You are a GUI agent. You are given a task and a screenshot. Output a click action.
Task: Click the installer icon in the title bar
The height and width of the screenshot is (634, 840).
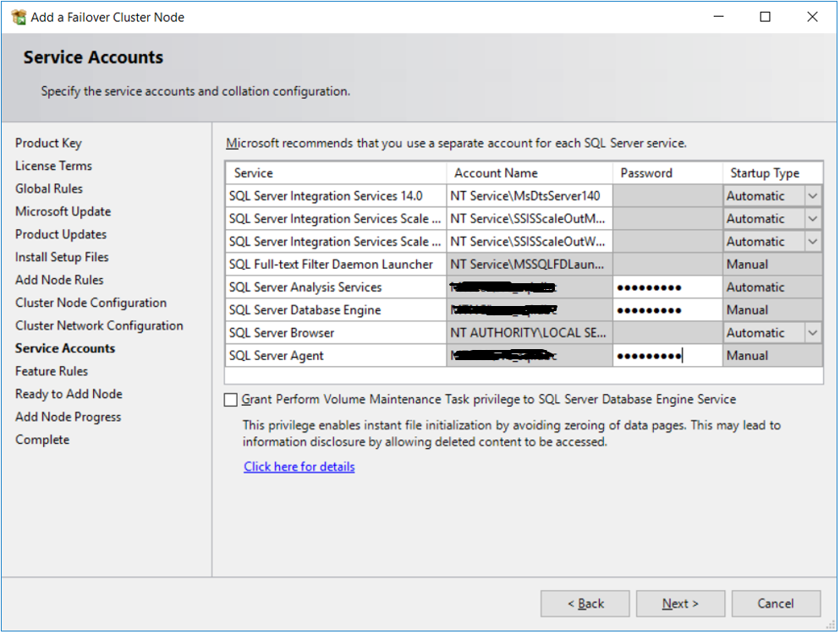point(19,17)
